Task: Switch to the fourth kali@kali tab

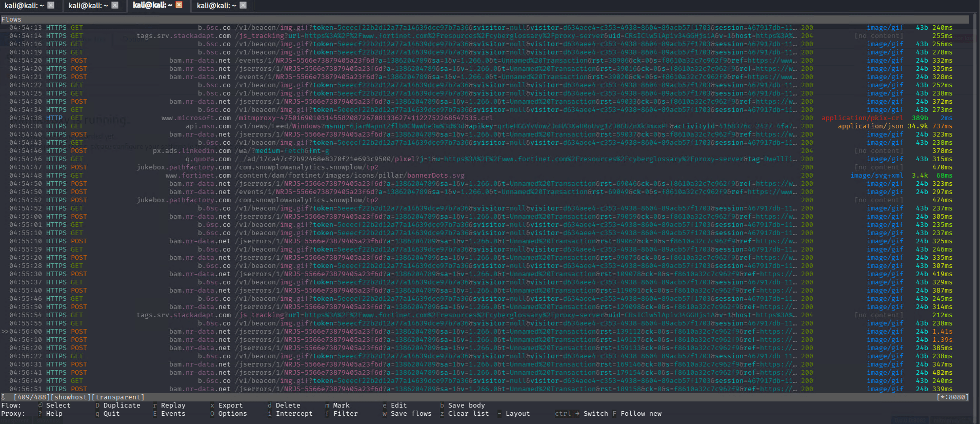Action: (216, 6)
